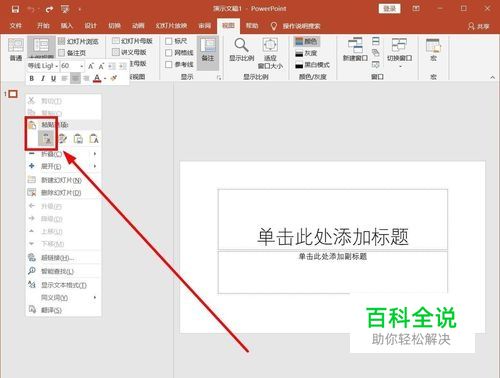Open the 动画 Animations tab
This screenshot has height=378, width=500.
(x=138, y=26)
